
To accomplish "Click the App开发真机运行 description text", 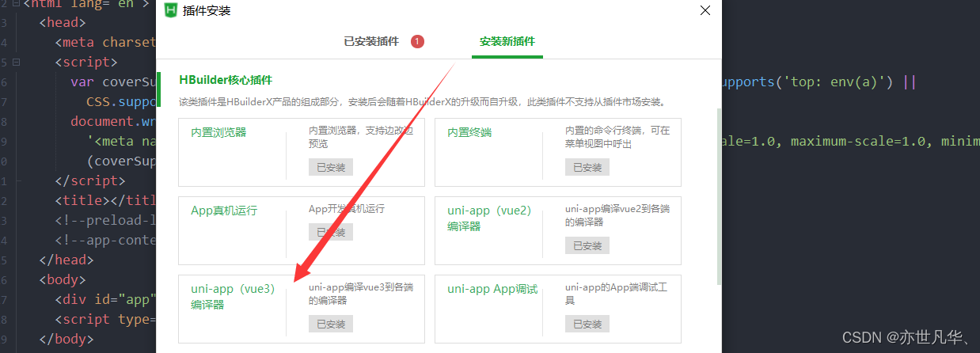I will [347, 209].
